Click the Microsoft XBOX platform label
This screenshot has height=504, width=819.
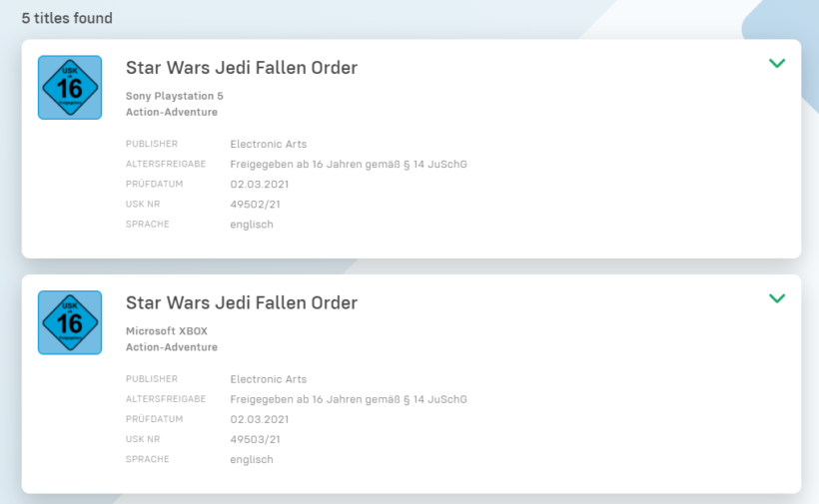(x=166, y=330)
